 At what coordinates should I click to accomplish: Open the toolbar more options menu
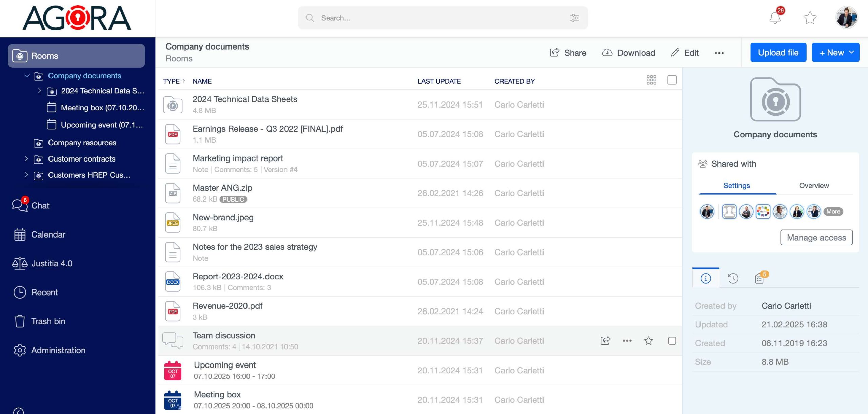point(719,53)
